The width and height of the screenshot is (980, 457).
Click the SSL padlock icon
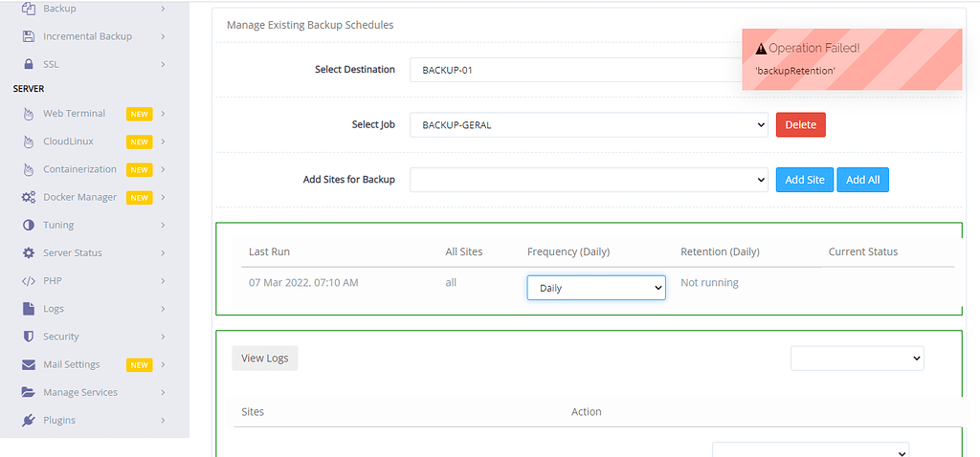28,64
